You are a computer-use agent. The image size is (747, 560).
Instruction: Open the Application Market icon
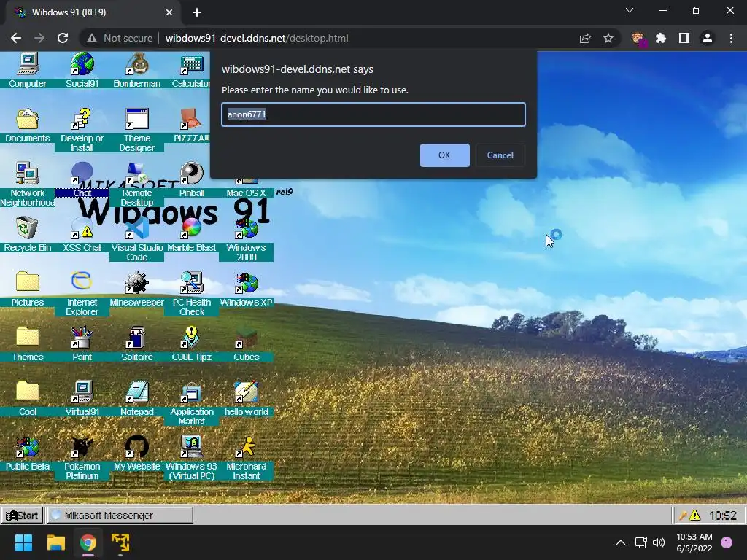click(x=192, y=392)
